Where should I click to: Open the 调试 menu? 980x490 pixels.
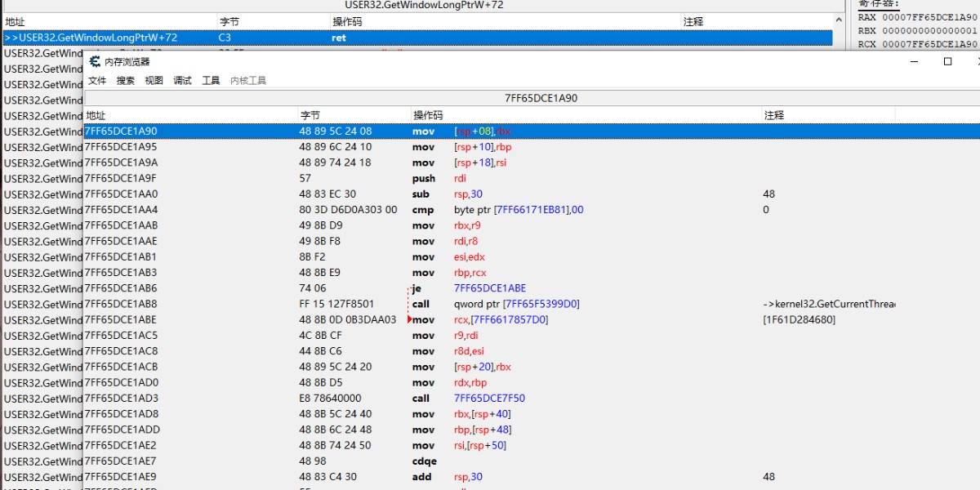183,81
